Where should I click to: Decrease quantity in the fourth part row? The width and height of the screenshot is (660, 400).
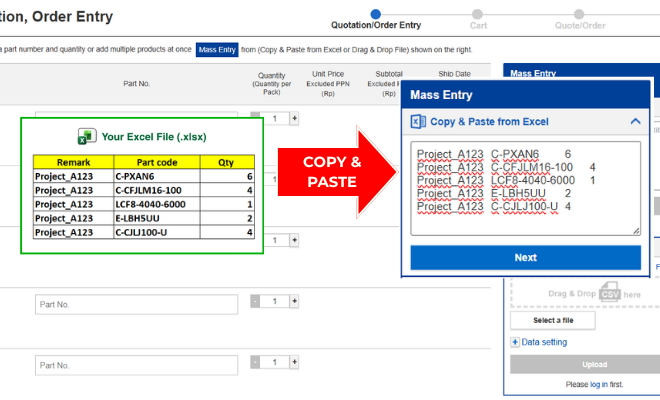255,301
